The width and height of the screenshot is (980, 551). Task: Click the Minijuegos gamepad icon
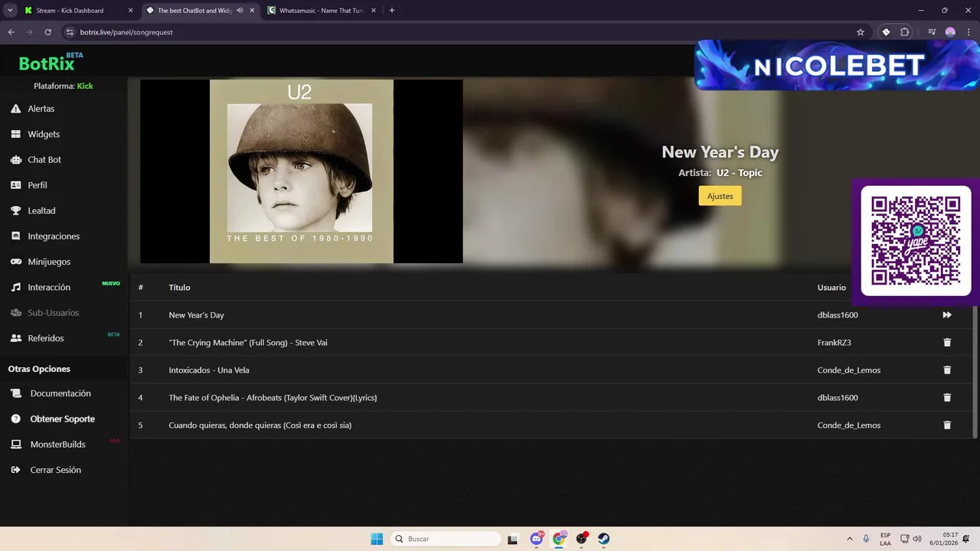coord(15,262)
